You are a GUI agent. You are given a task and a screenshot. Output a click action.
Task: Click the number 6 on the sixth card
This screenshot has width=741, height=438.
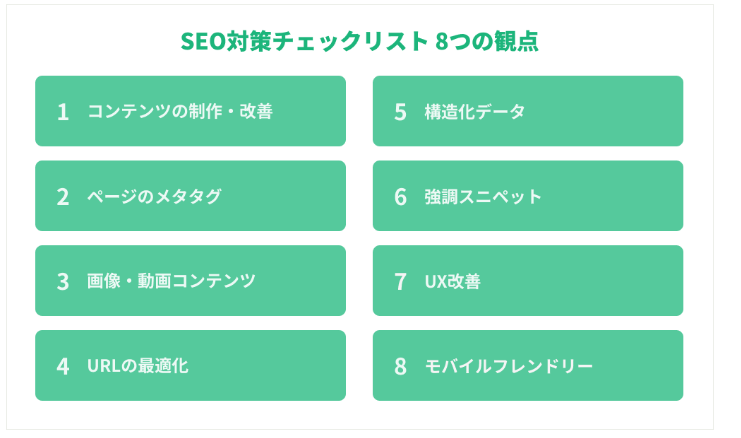(x=400, y=197)
